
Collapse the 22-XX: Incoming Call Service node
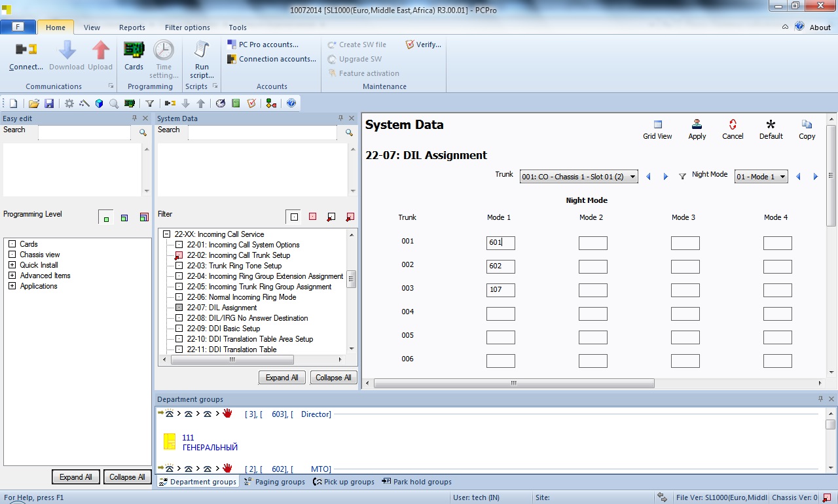[167, 234]
